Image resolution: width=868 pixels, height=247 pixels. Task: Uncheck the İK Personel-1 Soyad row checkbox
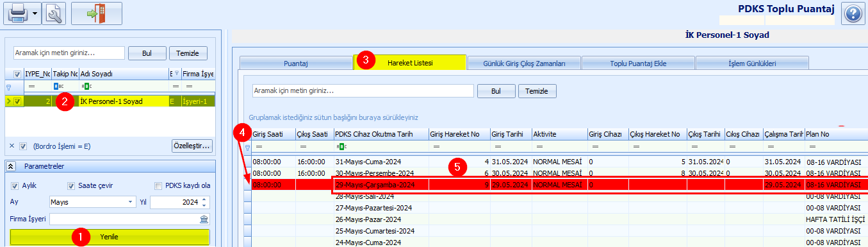point(17,101)
